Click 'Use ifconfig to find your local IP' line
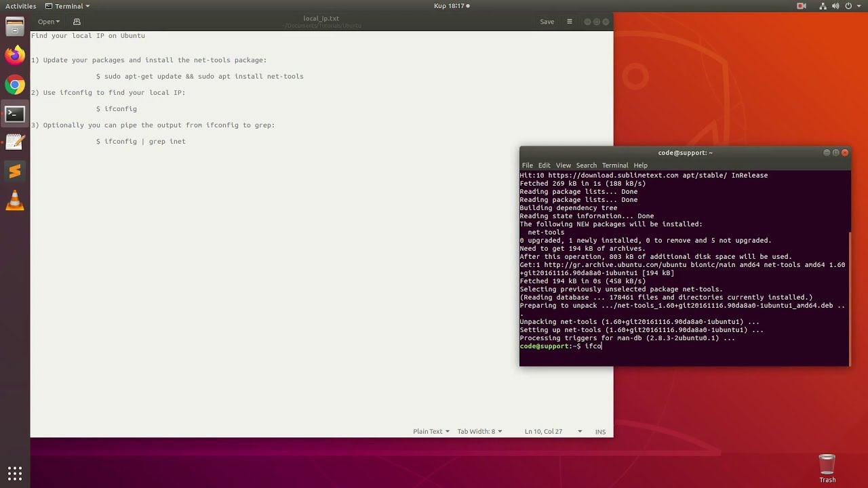Image resolution: width=868 pixels, height=488 pixels. [108, 93]
